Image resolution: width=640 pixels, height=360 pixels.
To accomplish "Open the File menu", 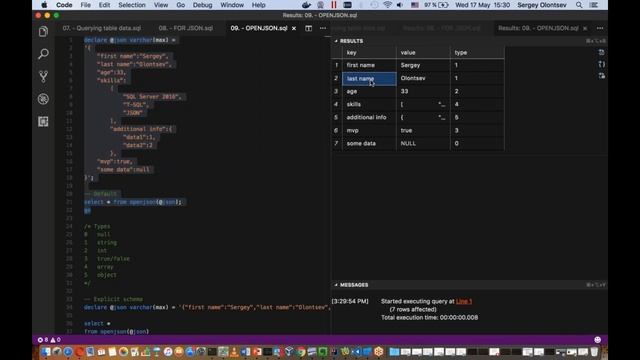I will (85, 5).
